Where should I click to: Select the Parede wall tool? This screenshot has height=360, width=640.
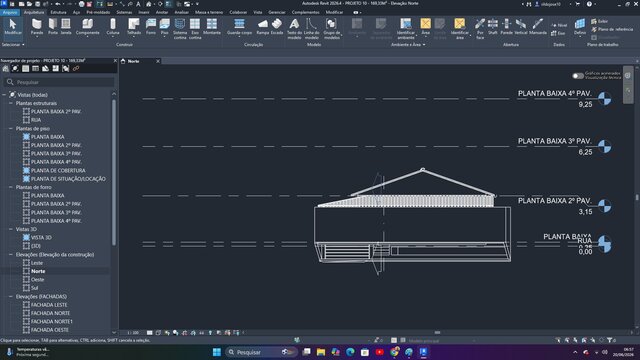pos(37,27)
